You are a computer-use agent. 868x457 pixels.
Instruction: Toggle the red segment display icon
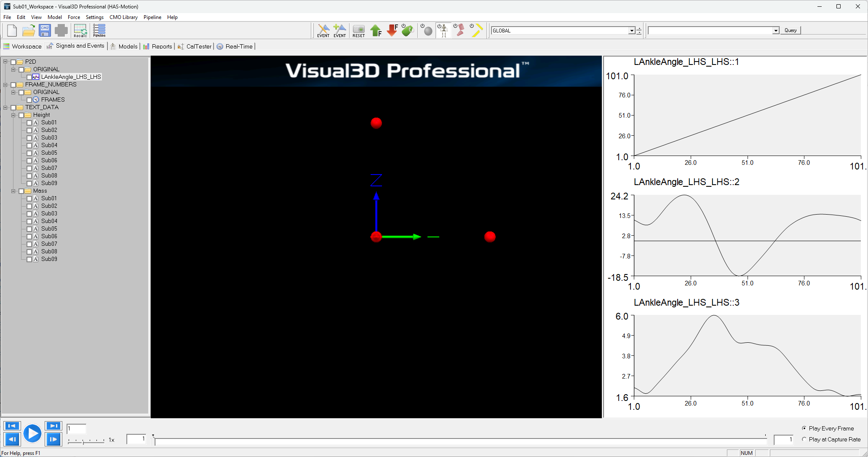click(x=459, y=30)
